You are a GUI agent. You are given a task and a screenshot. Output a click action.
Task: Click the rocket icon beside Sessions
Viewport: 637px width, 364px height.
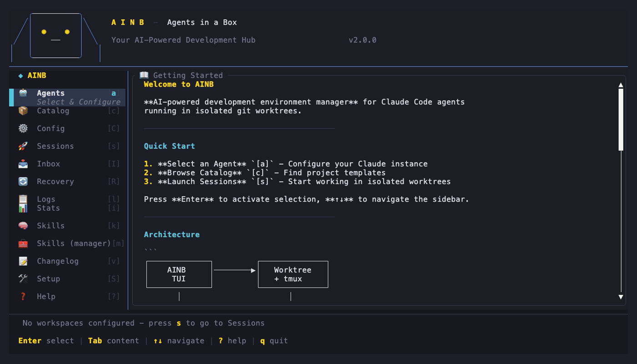(23, 146)
